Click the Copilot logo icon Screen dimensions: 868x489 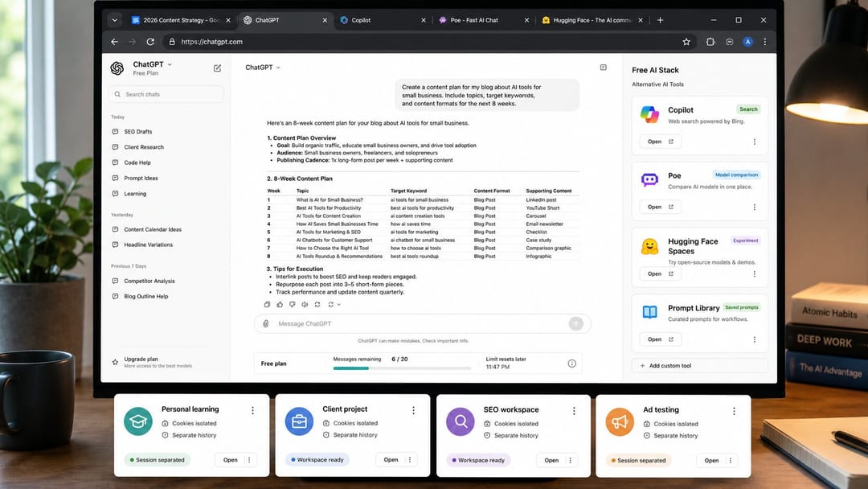(x=649, y=114)
